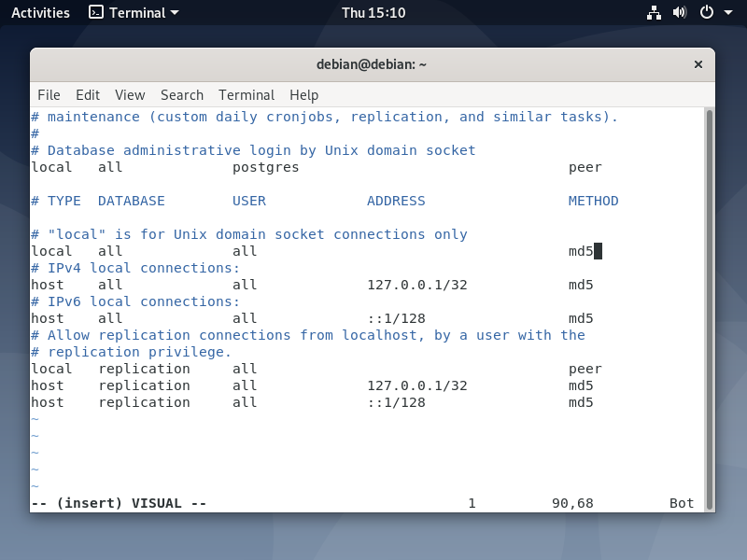
Task: Click the block cursor after md5
Action: point(598,251)
